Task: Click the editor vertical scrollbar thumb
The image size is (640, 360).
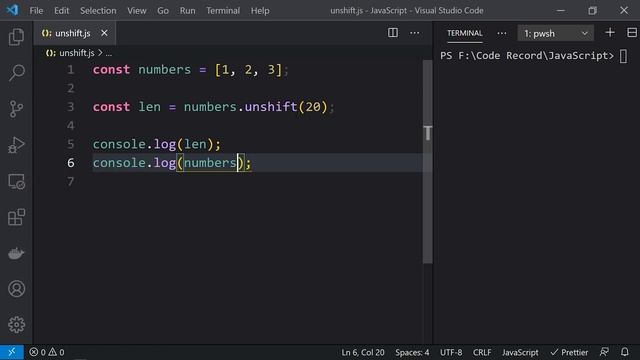Action: (427, 162)
